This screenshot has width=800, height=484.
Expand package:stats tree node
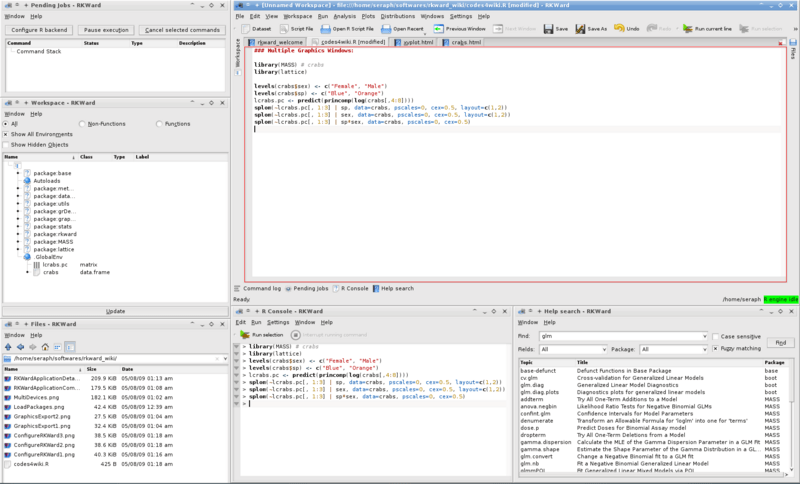[18, 226]
